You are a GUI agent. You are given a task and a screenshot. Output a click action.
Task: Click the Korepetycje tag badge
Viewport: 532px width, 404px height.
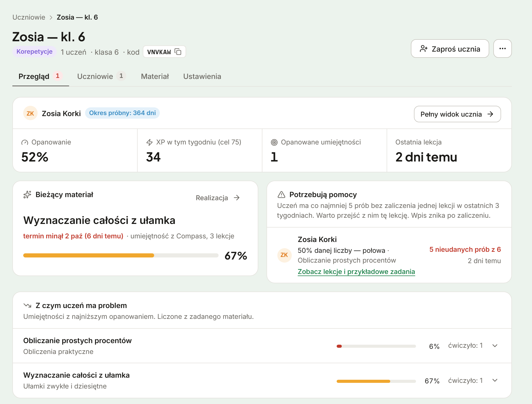(35, 52)
